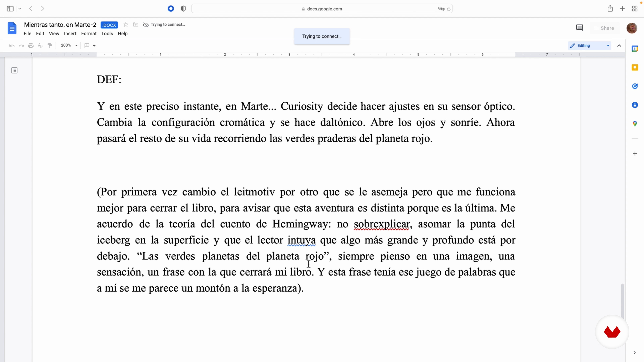Open the Editing mode dropdown
Image resolution: width=644 pixels, height=362 pixels.
pos(589,45)
